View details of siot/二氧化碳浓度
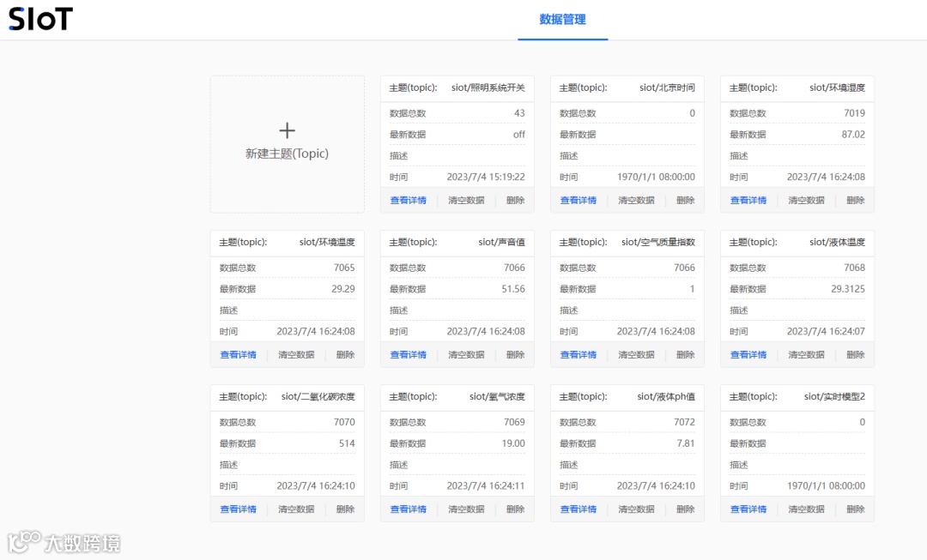 (239, 509)
